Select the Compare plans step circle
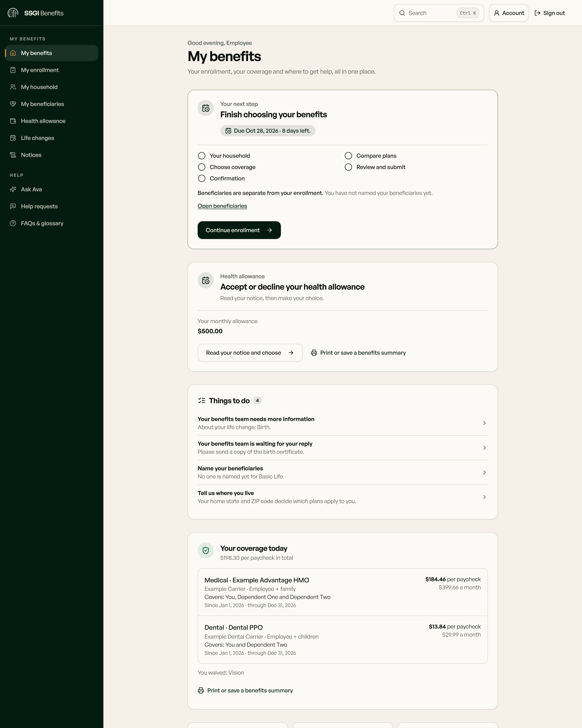The image size is (582, 728). coord(348,156)
